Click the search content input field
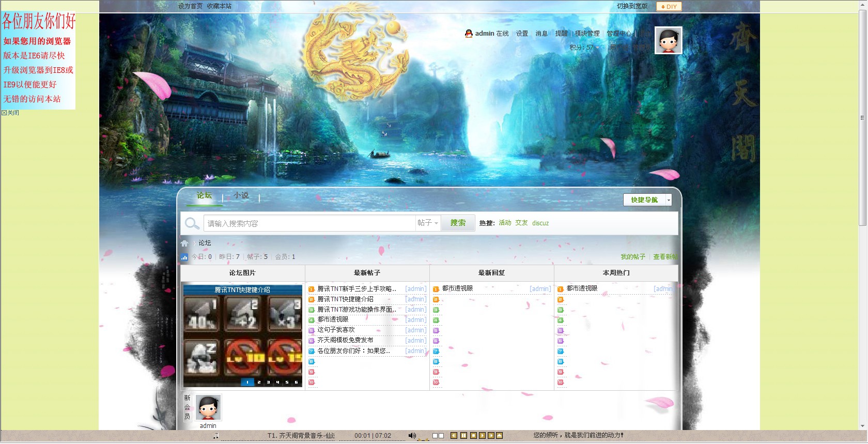 coord(310,223)
